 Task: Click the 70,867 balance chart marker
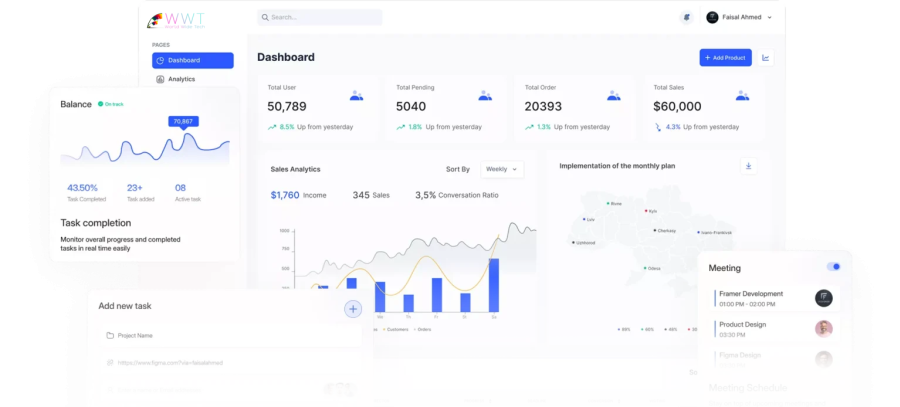coord(183,121)
